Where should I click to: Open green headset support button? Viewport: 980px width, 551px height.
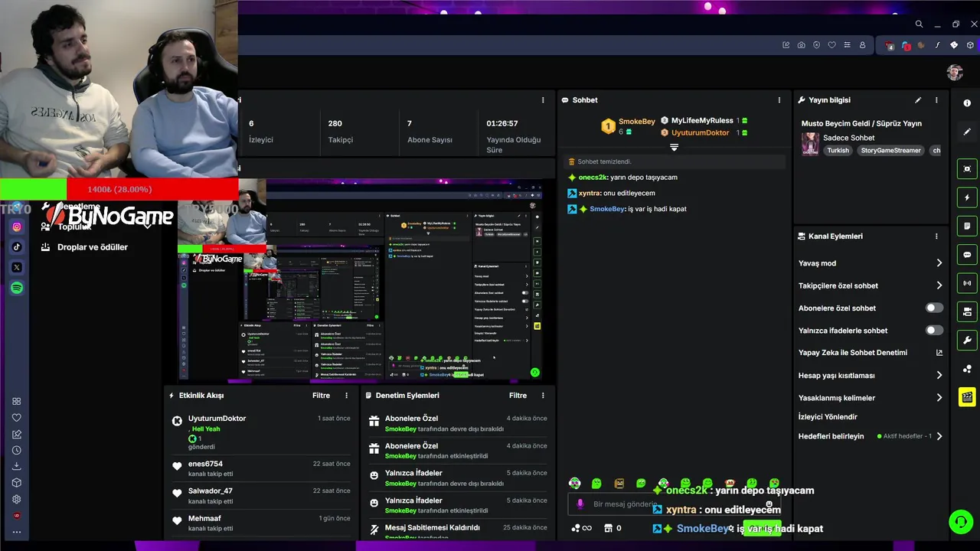point(960,522)
